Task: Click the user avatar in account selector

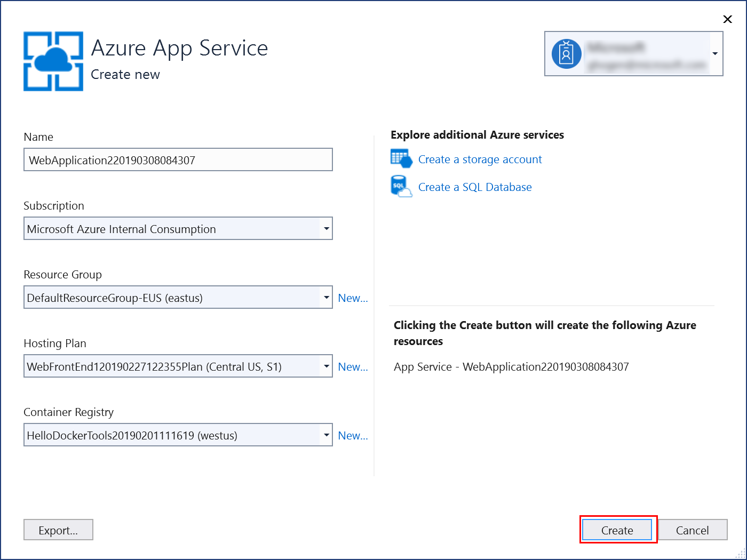Action: coord(567,54)
